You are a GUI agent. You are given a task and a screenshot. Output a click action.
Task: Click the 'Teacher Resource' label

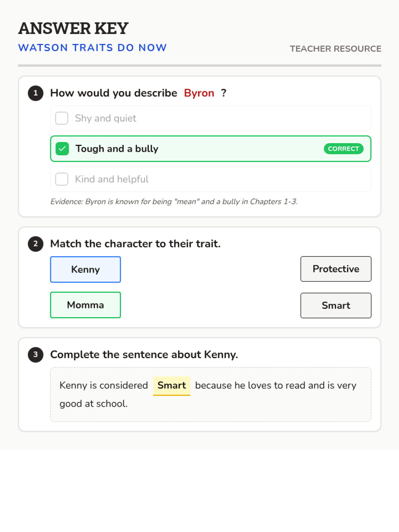(x=335, y=49)
